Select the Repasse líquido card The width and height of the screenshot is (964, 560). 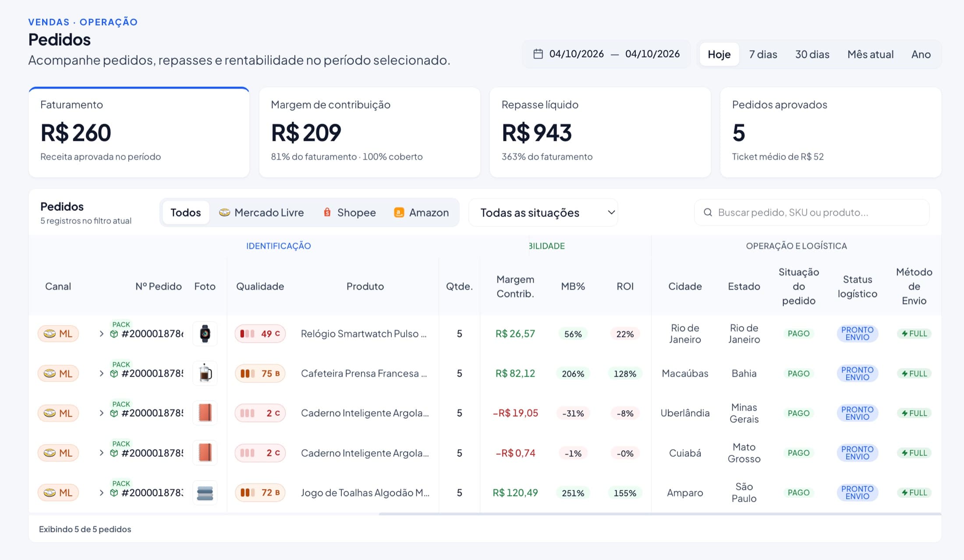[600, 132]
